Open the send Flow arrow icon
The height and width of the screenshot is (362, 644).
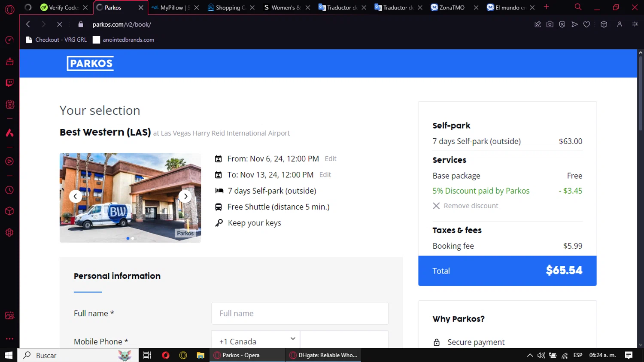[x=574, y=24]
